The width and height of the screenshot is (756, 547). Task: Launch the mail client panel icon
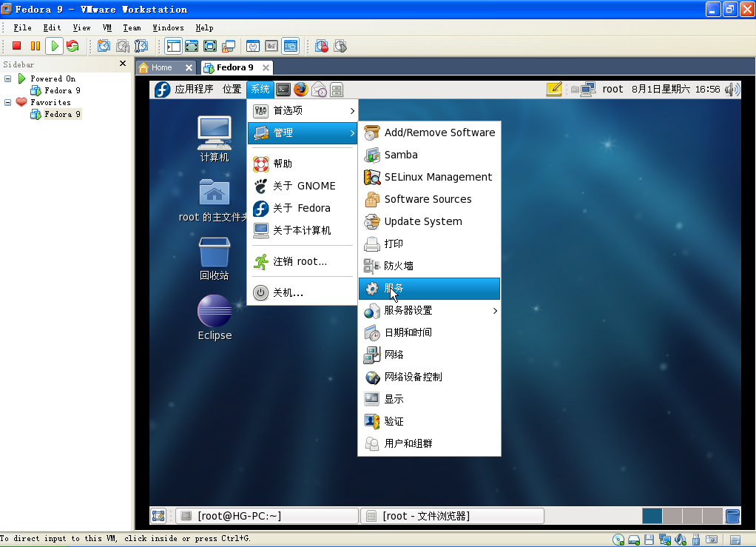[319, 90]
